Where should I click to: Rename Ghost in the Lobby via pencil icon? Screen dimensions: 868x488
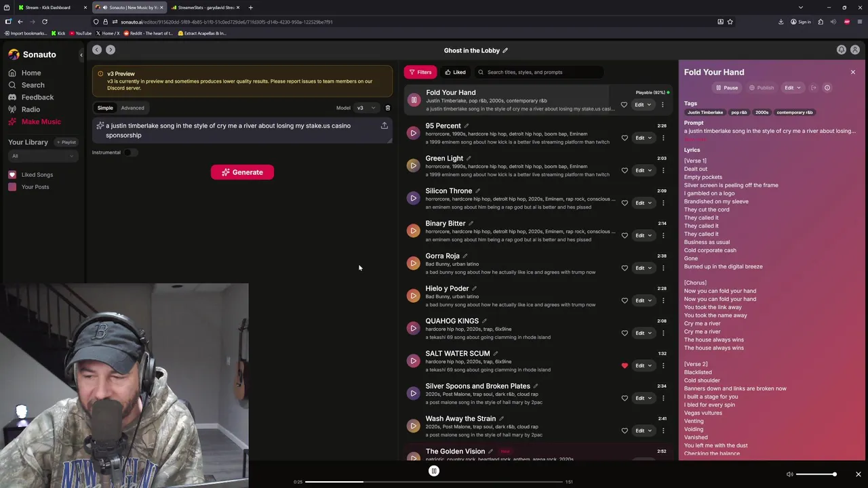[505, 50]
